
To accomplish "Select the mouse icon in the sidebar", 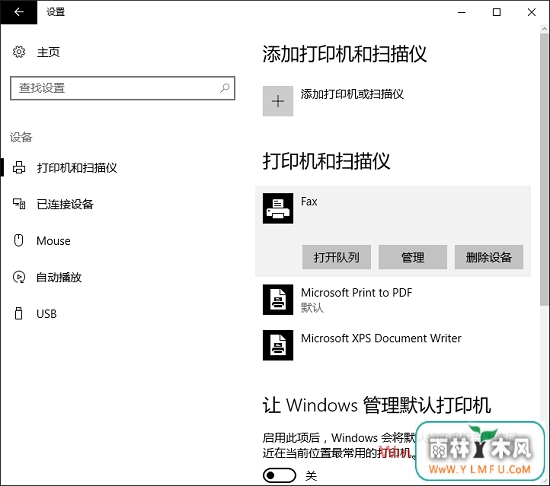I will pyautogui.click(x=19, y=241).
